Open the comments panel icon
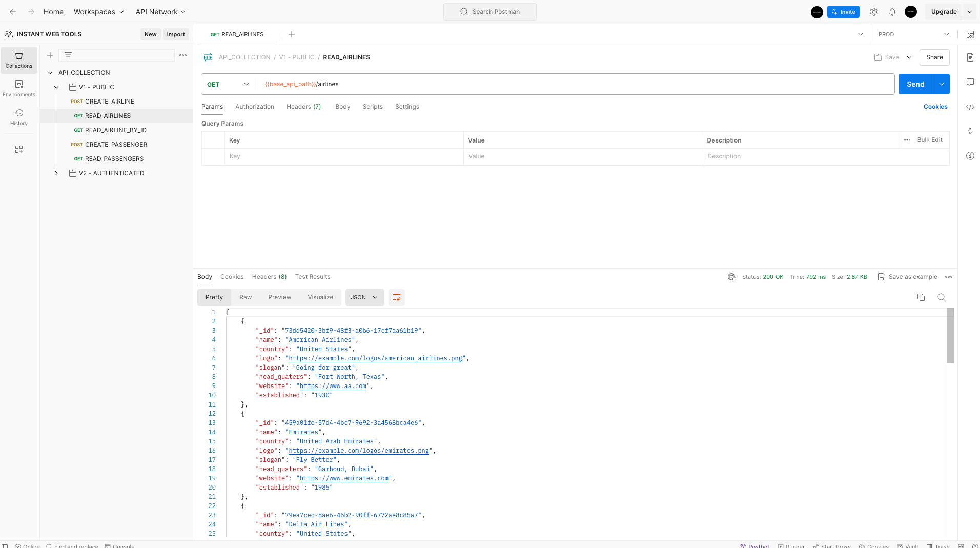980x548 pixels. (970, 82)
